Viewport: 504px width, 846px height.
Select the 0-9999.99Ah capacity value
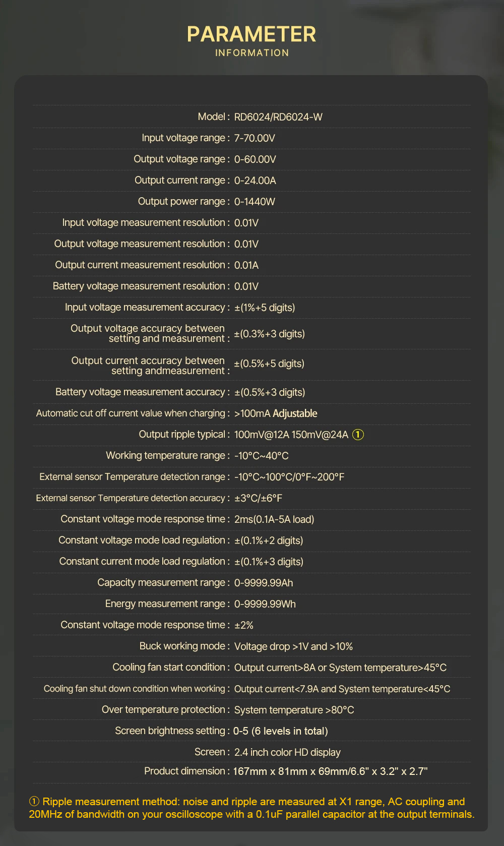(264, 583)
